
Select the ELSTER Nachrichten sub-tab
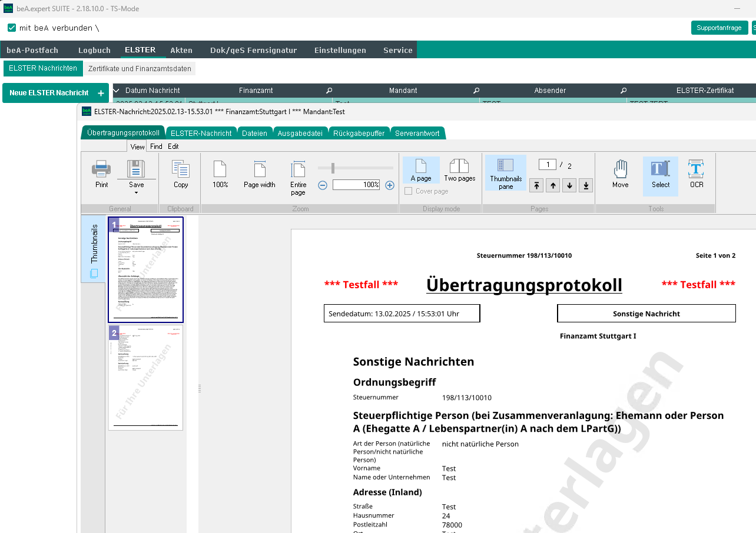43,68
